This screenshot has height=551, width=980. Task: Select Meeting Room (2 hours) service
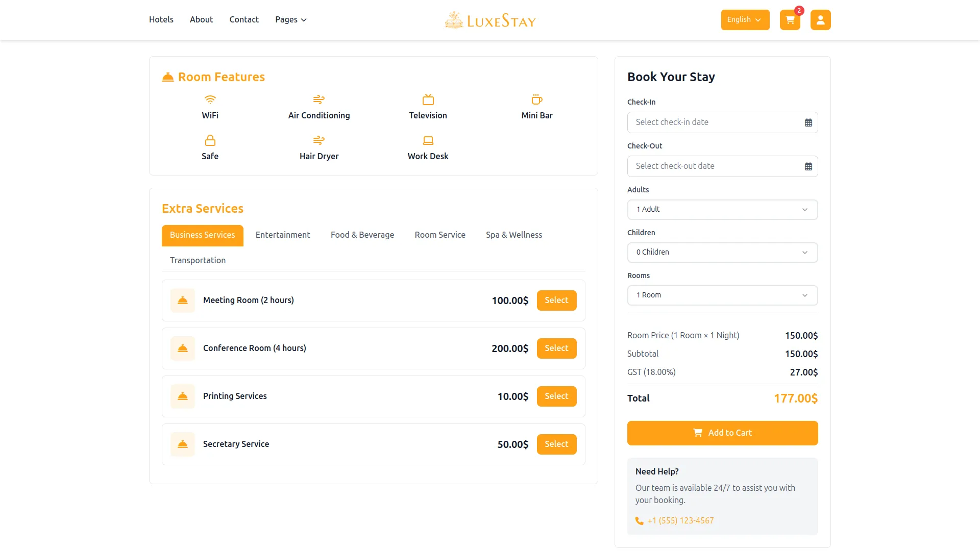click(x=556, y=300)
